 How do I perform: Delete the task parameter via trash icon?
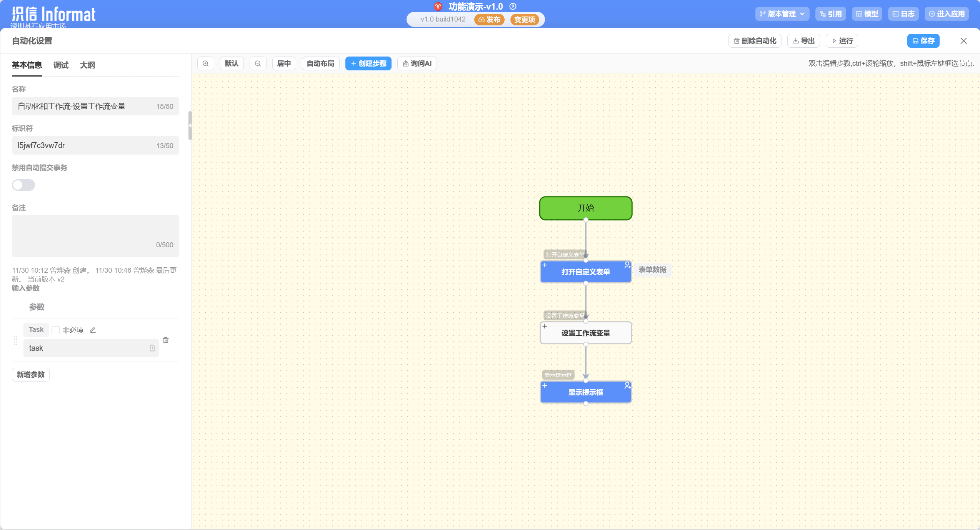pyautogui.click(x=166, y=340)
